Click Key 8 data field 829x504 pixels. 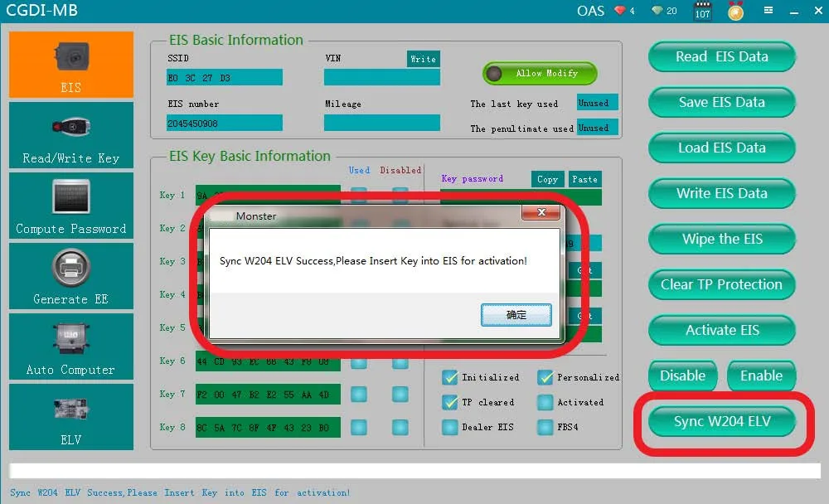click(x=268, y=427)
